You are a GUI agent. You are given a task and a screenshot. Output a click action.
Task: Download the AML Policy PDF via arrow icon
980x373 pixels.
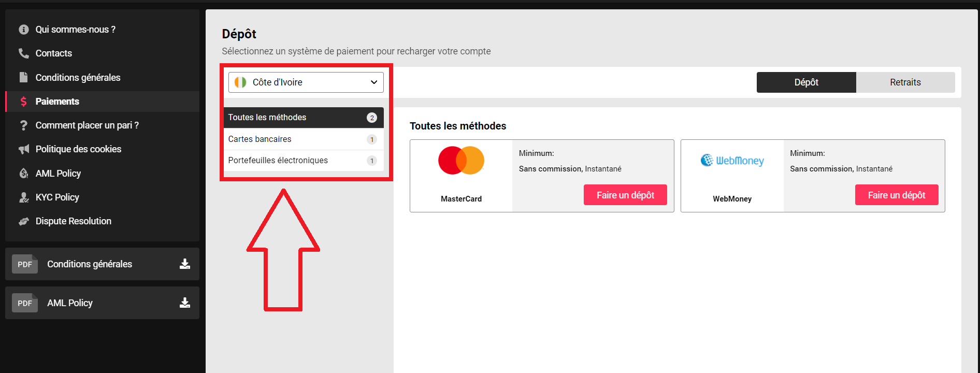pyautogui.click(x=185, y=303)
